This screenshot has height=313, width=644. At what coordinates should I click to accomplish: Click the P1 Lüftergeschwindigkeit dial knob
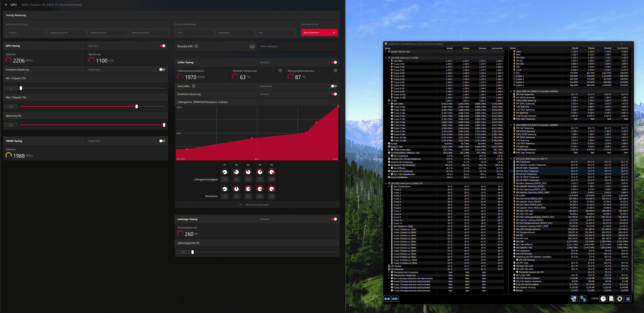[225, 172]
